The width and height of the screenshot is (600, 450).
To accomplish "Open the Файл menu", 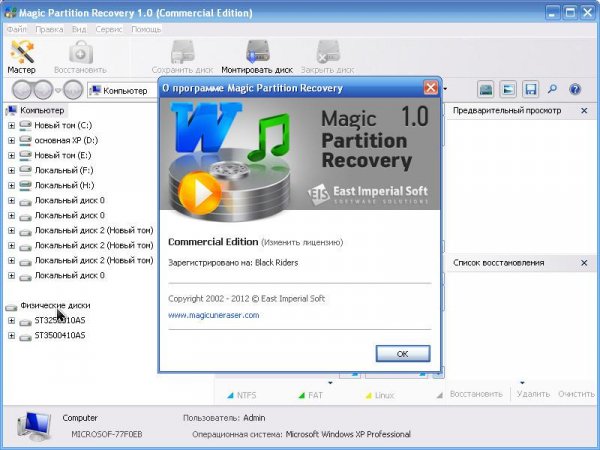I will 17,29.
